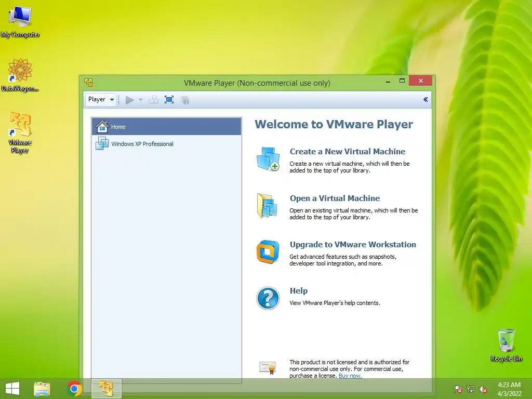Click the network tray icon
The image size is (532, 399).
471,389
